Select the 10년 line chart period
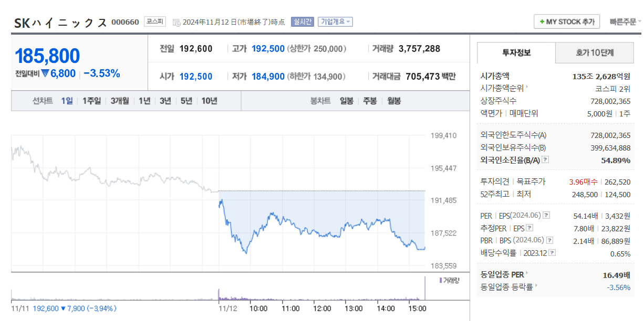 [209, 101]
